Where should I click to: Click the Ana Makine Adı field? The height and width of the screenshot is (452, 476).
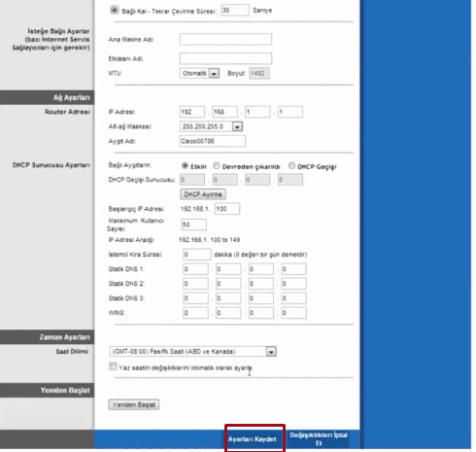225,39
